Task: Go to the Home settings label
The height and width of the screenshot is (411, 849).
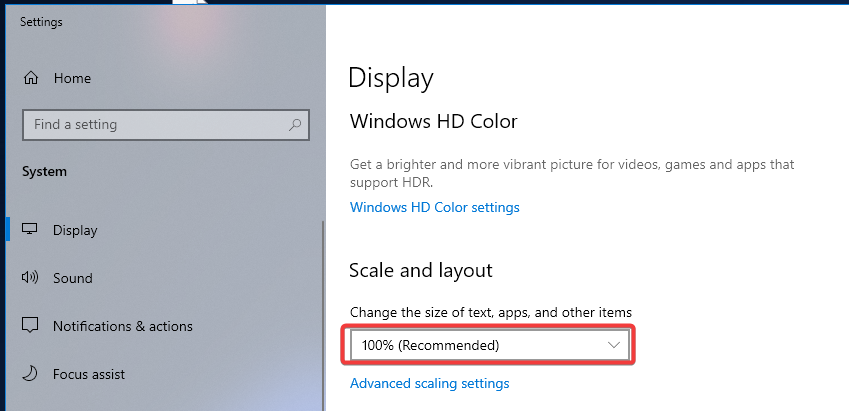Action: point(72,78)
